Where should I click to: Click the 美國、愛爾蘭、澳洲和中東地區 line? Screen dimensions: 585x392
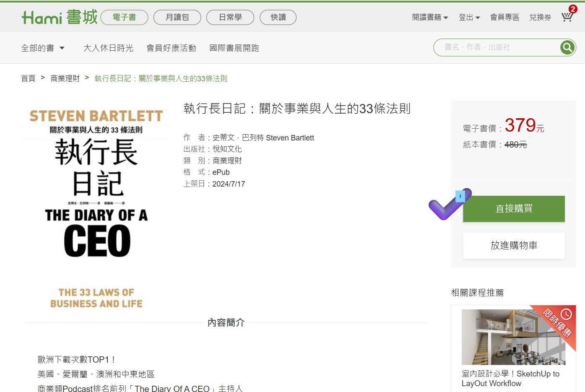coord(96,374)
